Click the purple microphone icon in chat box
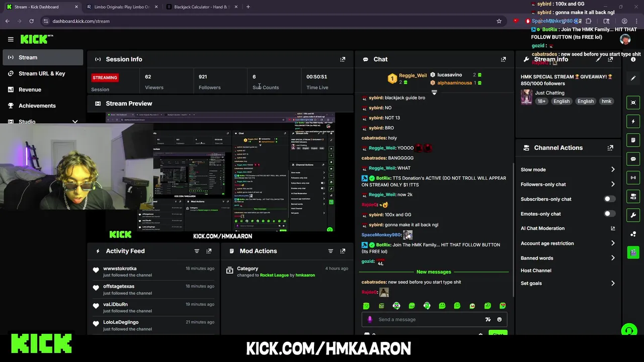Screen dimensions: 644x362 point(370,319)
